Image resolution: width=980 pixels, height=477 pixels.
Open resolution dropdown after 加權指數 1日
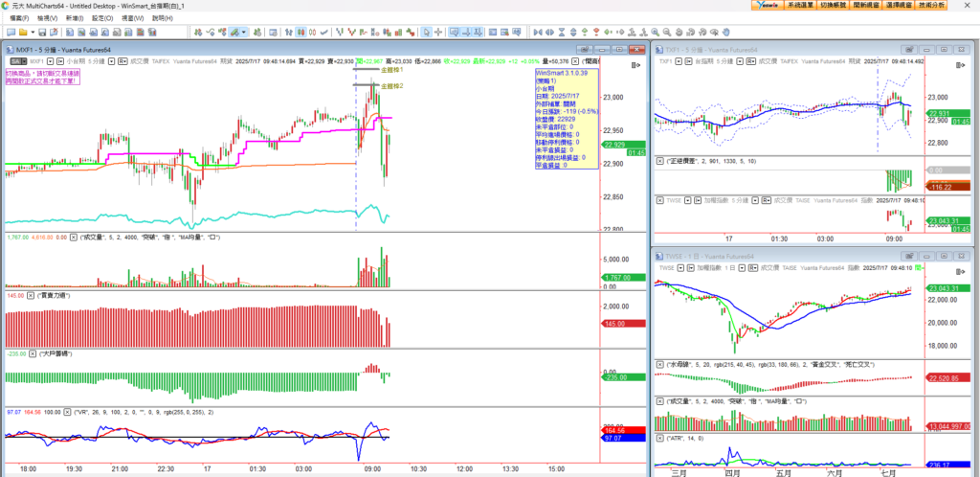coord(742,267)
